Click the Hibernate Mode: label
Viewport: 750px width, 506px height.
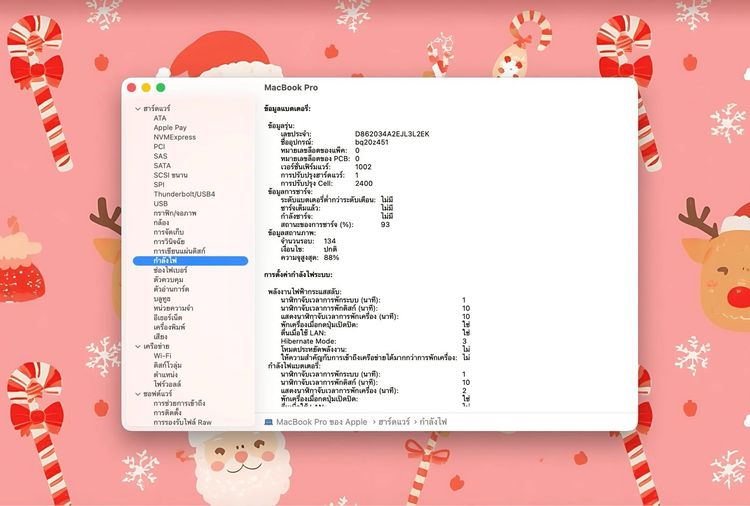(308, 341)
